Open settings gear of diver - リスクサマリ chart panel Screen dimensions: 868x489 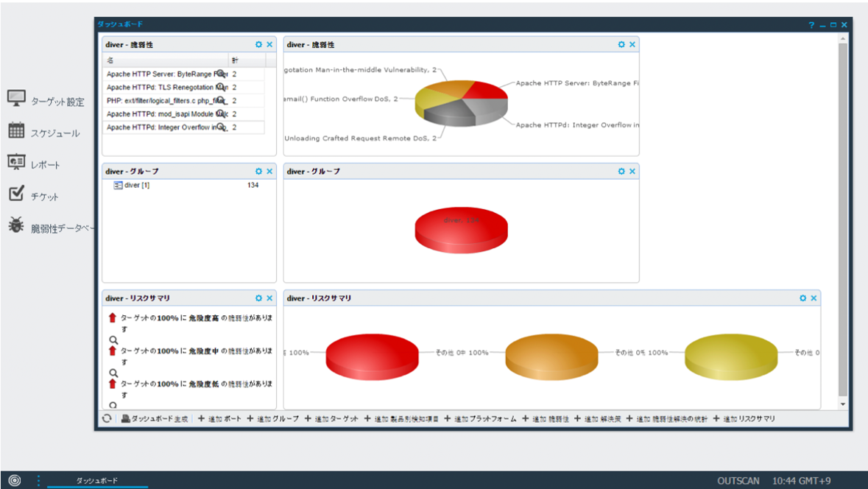(802, 298)
